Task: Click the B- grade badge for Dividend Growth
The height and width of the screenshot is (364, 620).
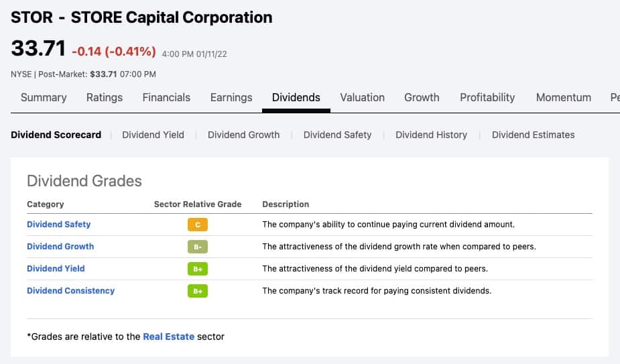Action: point(198,247)
